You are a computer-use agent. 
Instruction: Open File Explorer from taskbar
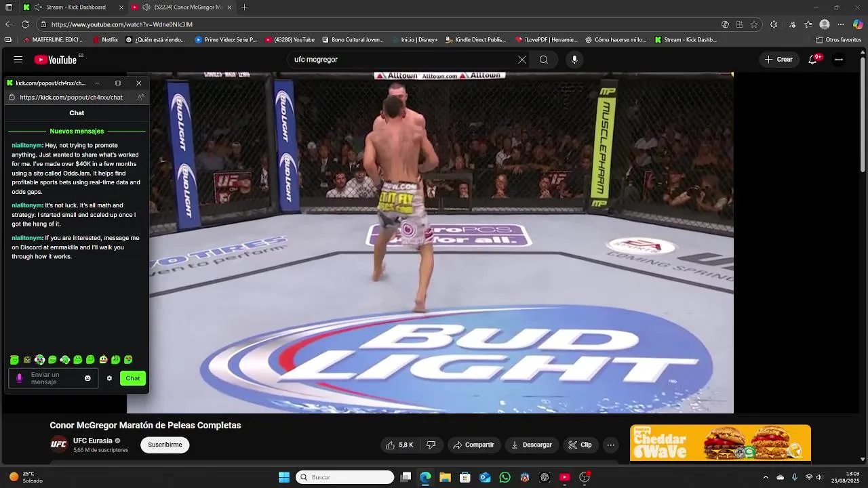445,477
